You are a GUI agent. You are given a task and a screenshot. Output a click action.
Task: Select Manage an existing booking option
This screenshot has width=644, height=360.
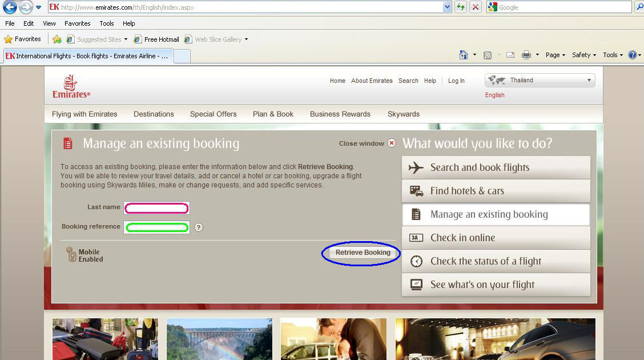pos(496,214)
